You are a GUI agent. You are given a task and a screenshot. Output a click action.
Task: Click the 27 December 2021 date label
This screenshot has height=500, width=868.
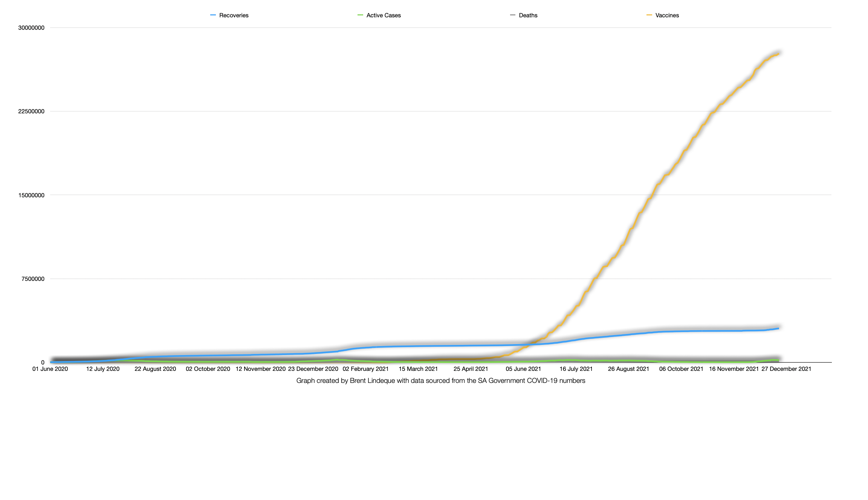[786, 369]
